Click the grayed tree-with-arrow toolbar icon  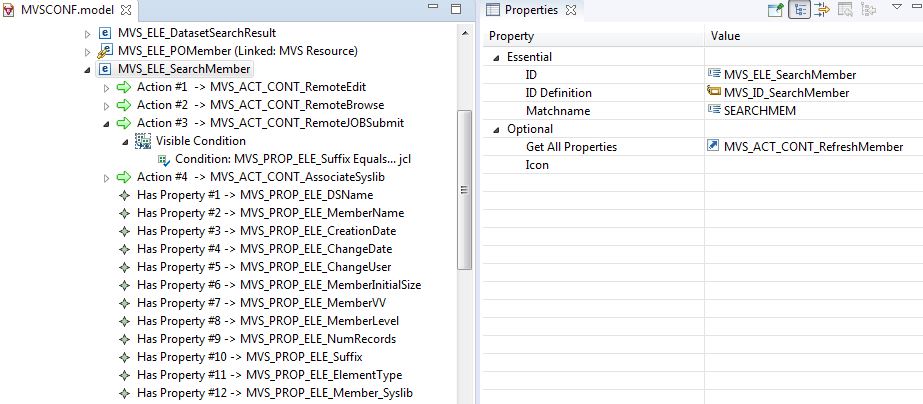click(869, 9)
